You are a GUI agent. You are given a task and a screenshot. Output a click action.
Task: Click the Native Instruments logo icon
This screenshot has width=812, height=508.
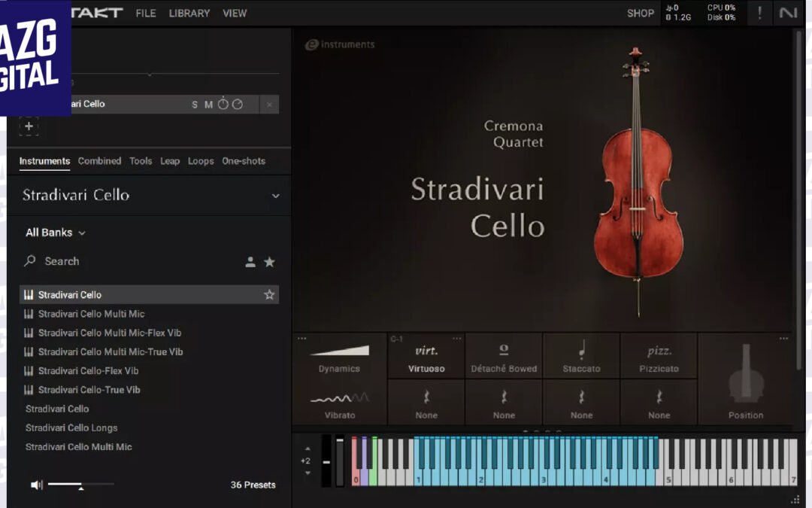click(x=788, y=13)
